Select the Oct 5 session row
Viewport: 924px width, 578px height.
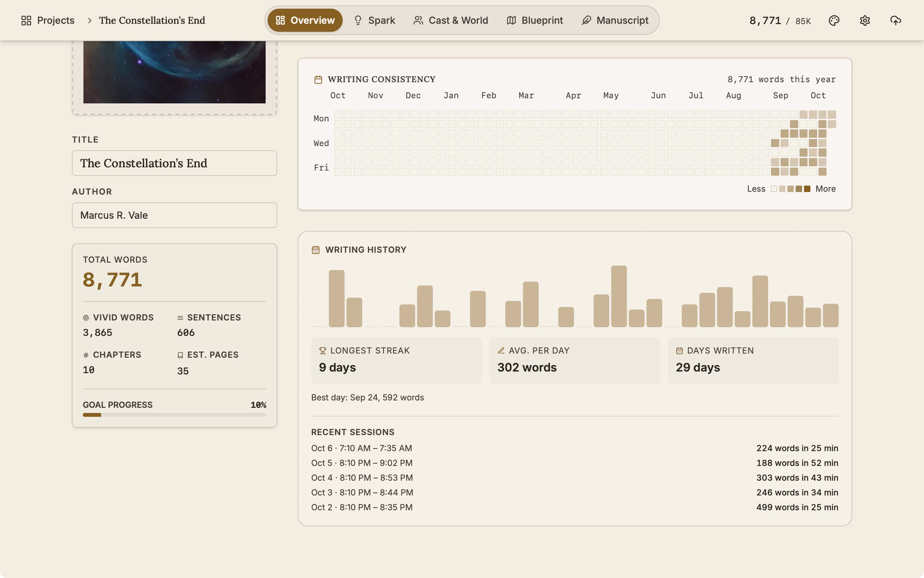coord(575,463)
